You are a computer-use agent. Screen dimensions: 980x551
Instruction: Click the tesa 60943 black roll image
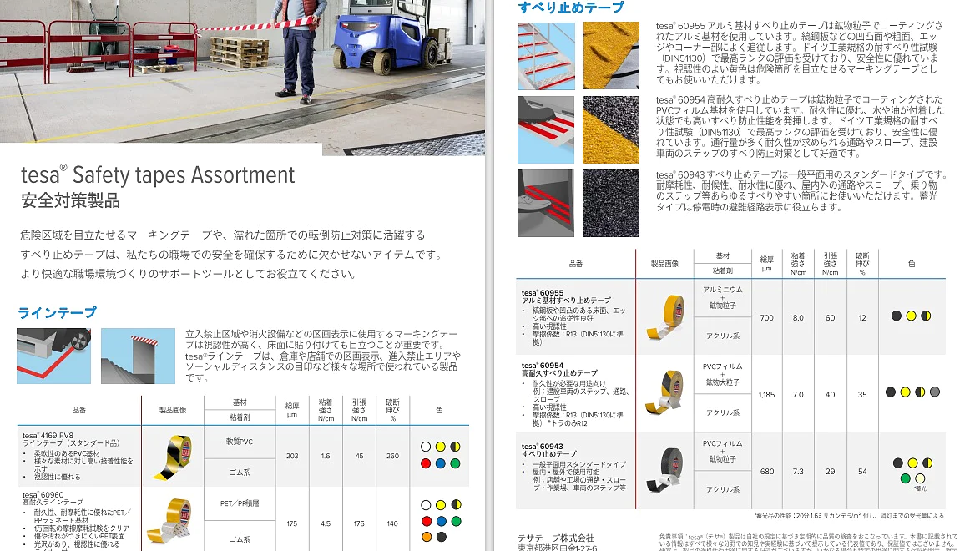[x=664, y=470]
